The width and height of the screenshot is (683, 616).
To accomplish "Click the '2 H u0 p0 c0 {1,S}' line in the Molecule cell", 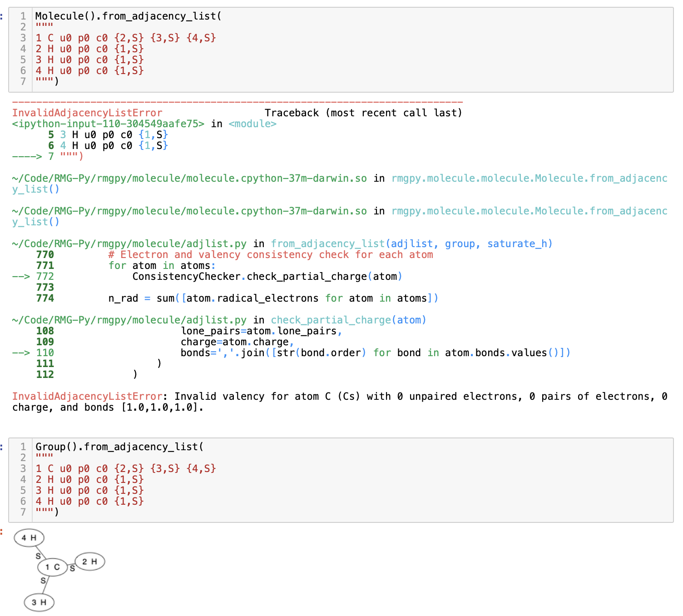I will point(89,49).
